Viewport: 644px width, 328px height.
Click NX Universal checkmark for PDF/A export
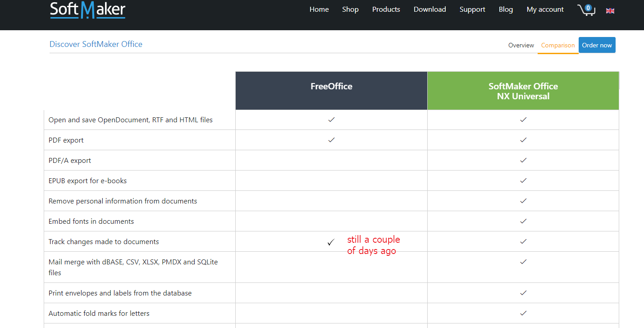coord(523,160)
